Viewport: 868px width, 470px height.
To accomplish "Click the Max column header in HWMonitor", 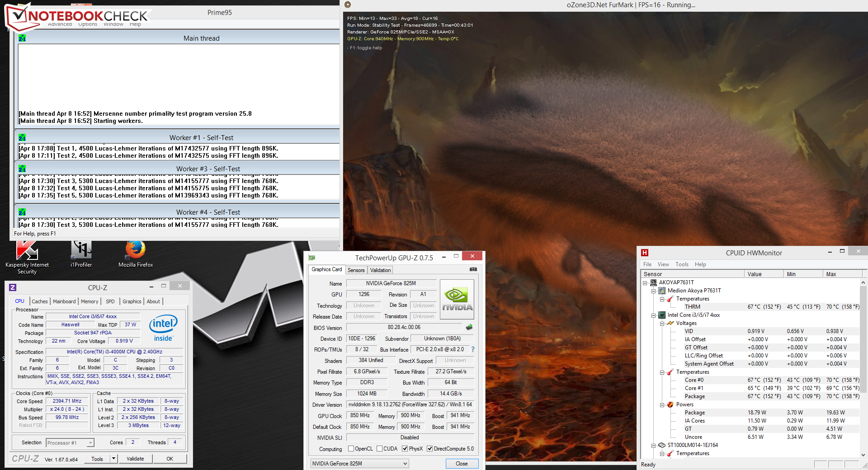I will point(842,274).
